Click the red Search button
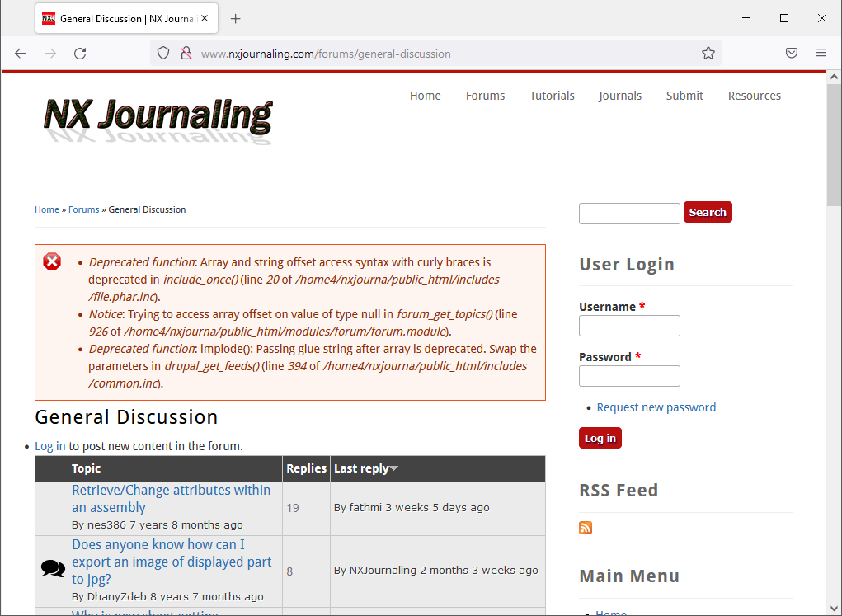The height and width of the screenshot is (616, 842). (x=708, y=212)
